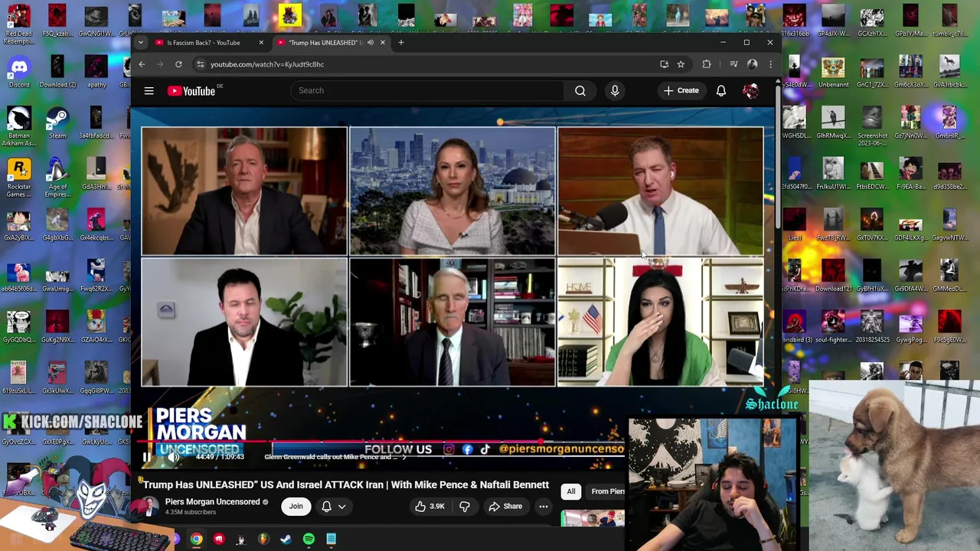Open more actions three-dot menu under video
980x551 pixels.
pos(543,506)
